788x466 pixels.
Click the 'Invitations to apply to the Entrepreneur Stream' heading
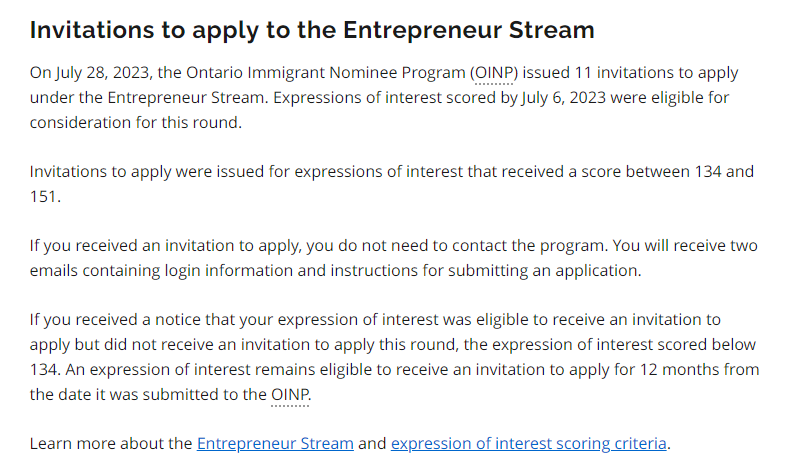coord(312,30)
